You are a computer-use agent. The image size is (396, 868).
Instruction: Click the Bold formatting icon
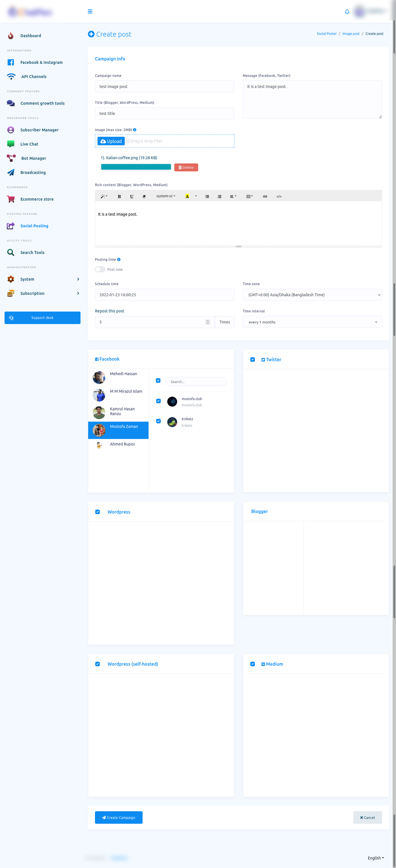[x=119, y=196]
